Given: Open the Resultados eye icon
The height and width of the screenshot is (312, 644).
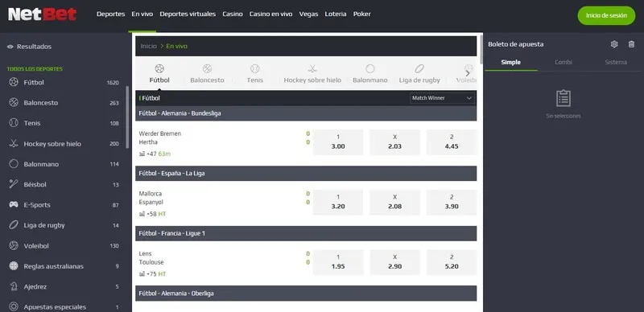Looking at the screenshot, I should tap(10, 47).
